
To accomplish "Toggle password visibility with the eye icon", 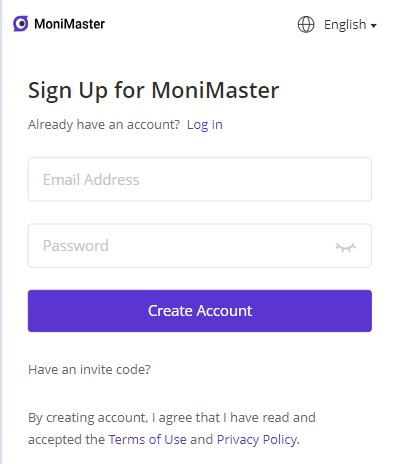I will 346,247.
